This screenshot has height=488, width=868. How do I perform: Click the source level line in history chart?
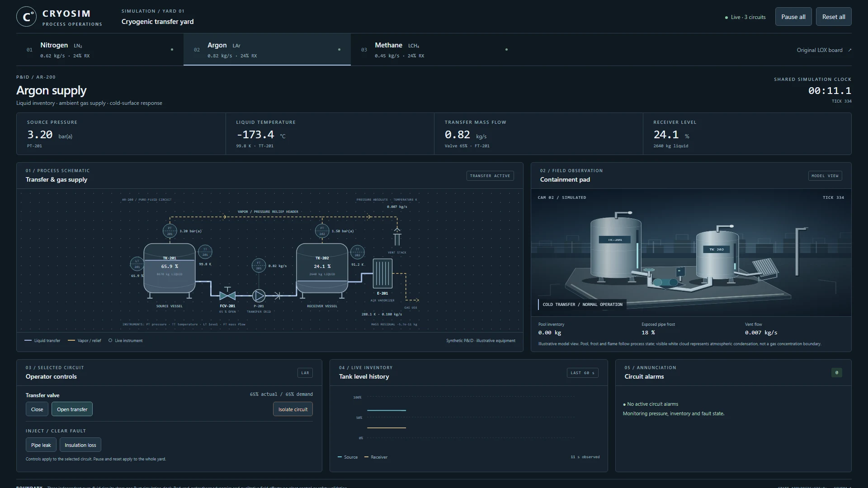click(x=387, y=410)
